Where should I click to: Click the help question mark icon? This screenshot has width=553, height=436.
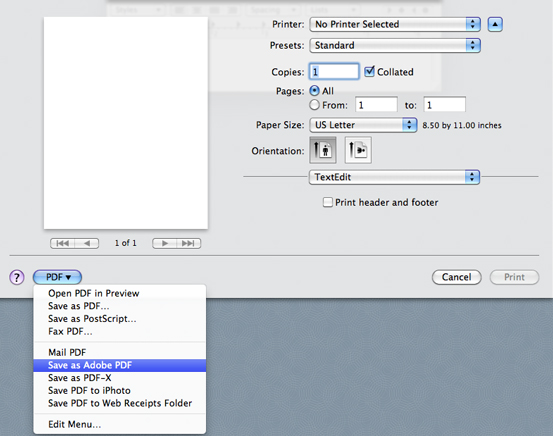(x=17, y=277)
